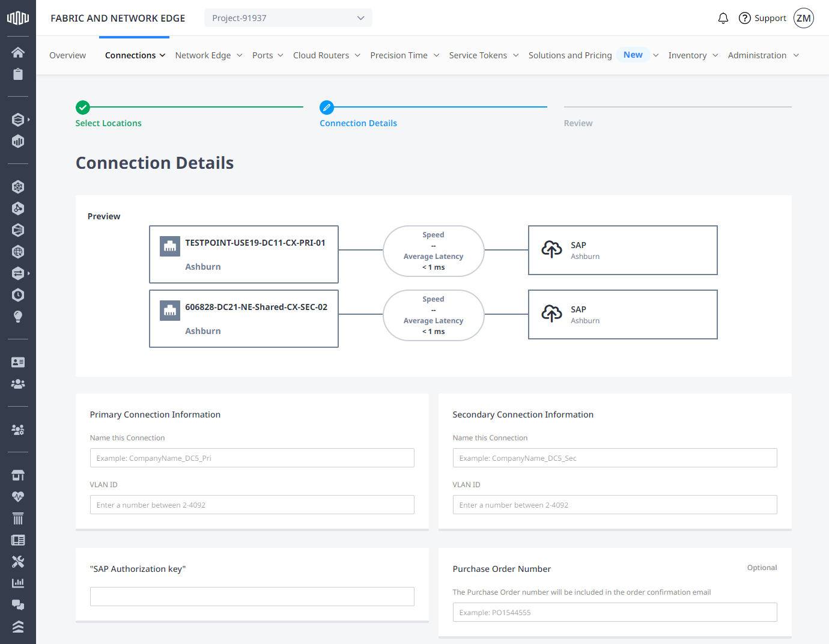
Task: Open the ZM user avatar menu
Action: pyautogui.click(x=804, y=18)
